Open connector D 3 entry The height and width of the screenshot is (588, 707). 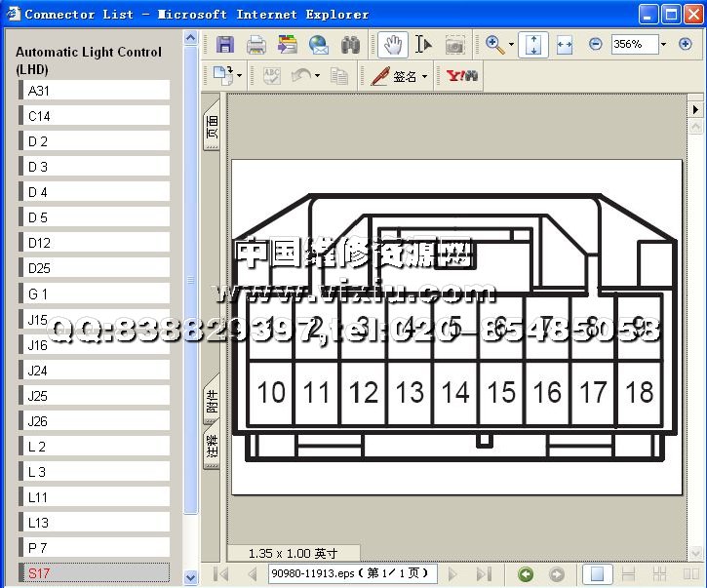(x=95, y=167)
